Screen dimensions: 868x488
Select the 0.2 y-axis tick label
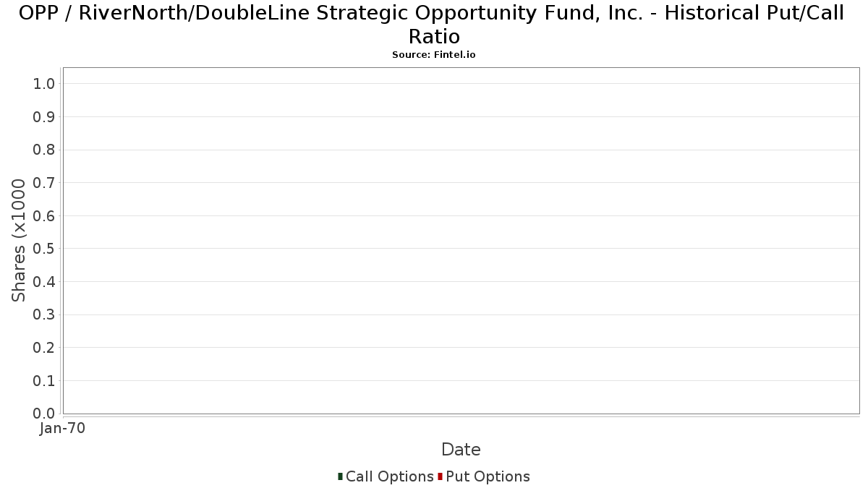pyautogui.click(x=44, y=348)
